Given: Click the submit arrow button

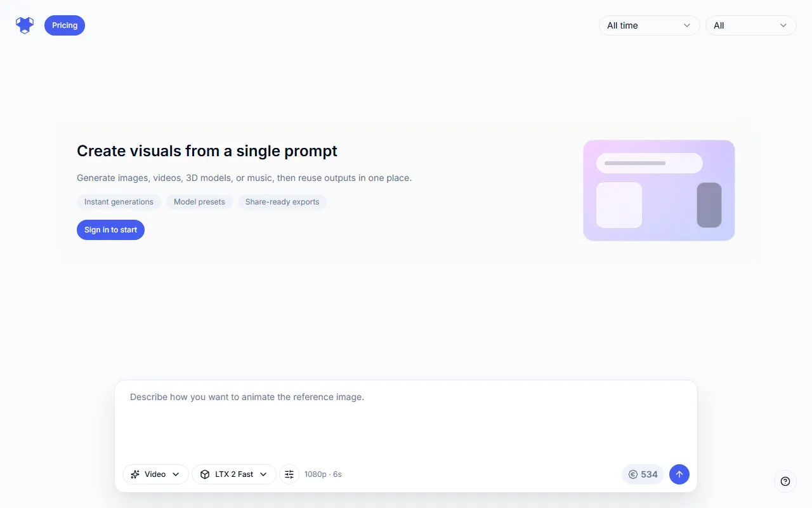Looking at the screenshot, I should pyautogui.click(x=679, y=474).
